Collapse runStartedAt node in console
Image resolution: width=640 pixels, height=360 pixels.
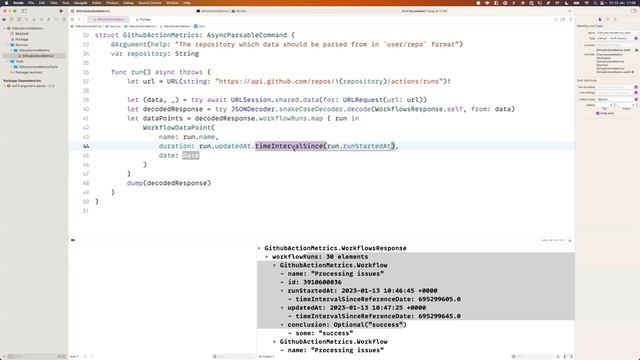[282, 291]
